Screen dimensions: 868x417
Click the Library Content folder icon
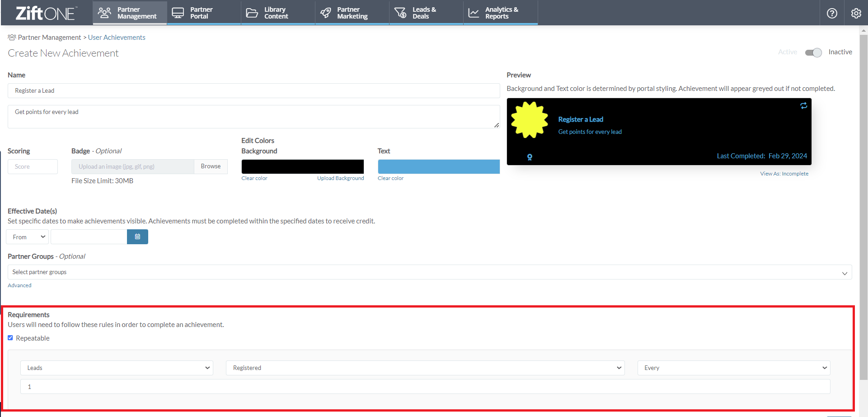(x=252, y=13)
